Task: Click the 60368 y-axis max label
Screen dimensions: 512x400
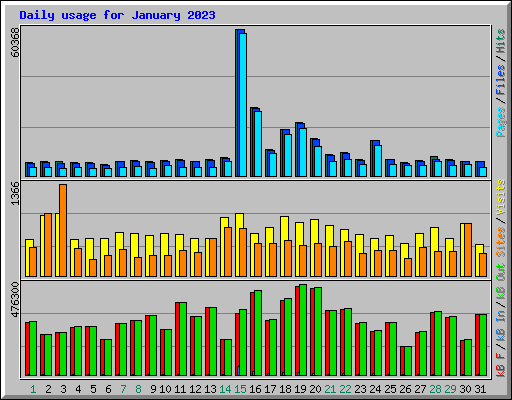Action: pos(15,42)
